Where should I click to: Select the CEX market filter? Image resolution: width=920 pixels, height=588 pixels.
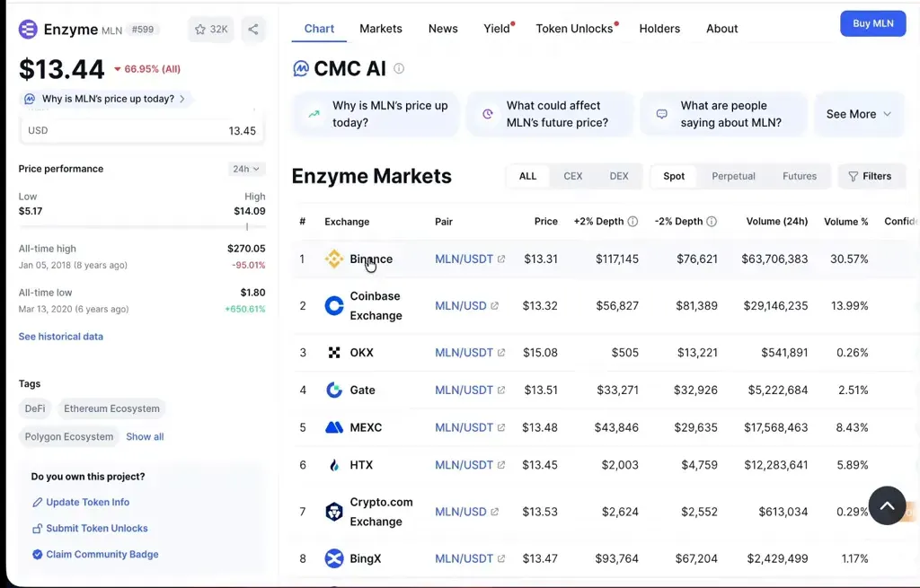click(572, 176)
